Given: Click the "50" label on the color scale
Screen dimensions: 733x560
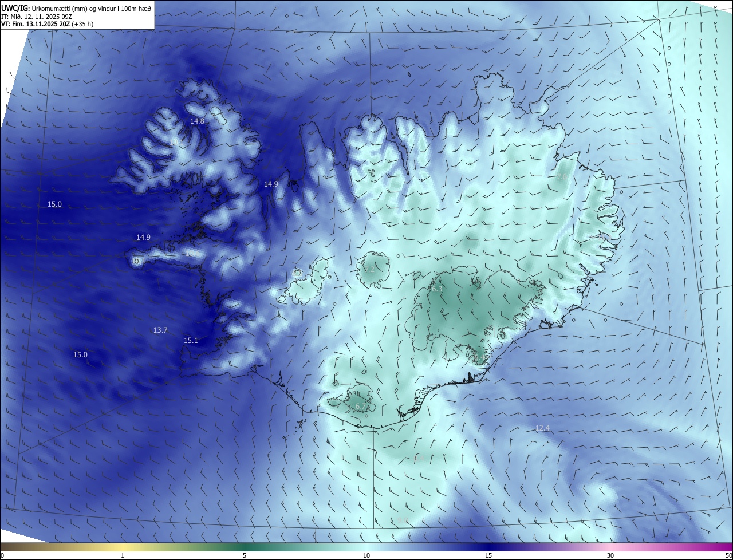Looking at the screenshot, I should point(728,555).
